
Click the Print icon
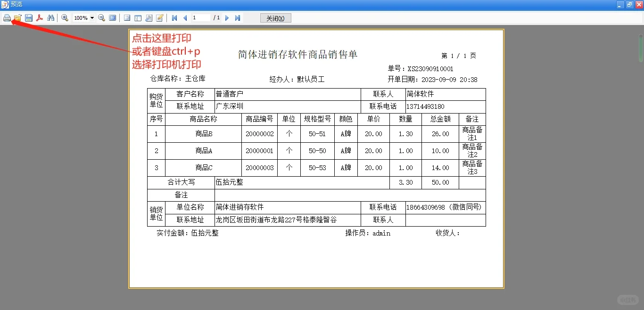(7, 18)
